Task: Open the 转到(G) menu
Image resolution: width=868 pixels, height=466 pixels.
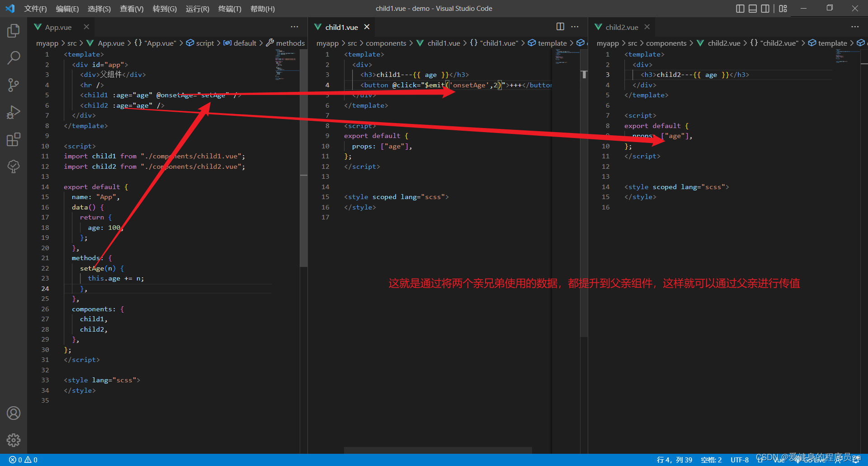Action: [x=165, y=9]
